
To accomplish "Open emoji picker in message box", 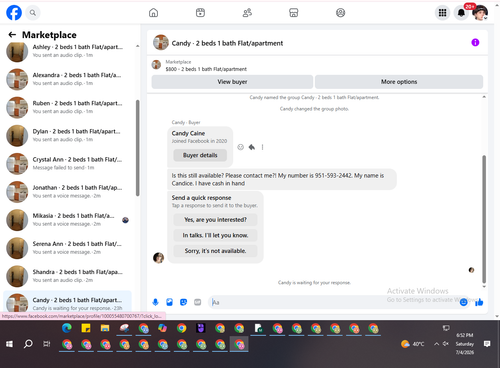I will tap(463, 302).
